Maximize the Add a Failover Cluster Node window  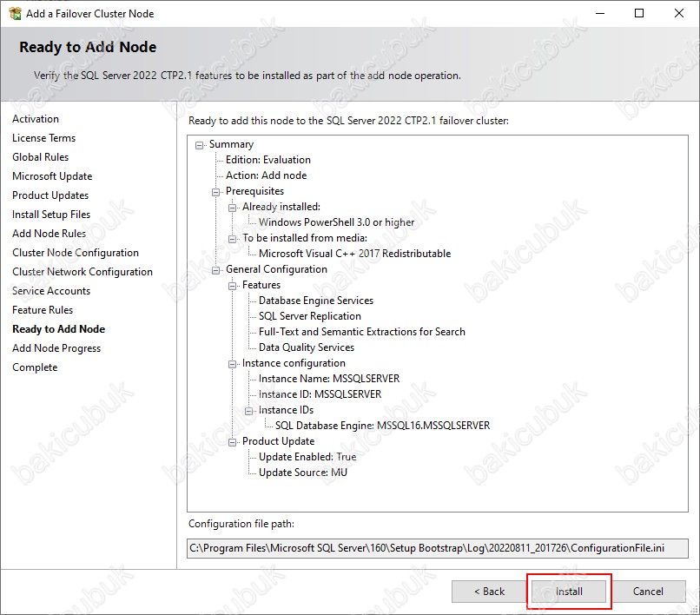pos(639,13)
